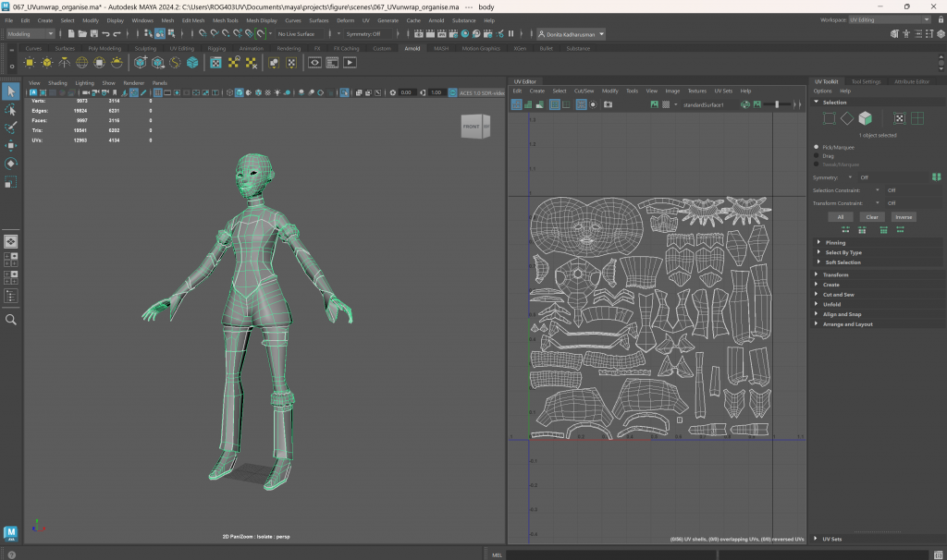The image size is (947, 560).
Task: Toggle smooth shade all in viewport toolbar
Action: coord(240,93)
